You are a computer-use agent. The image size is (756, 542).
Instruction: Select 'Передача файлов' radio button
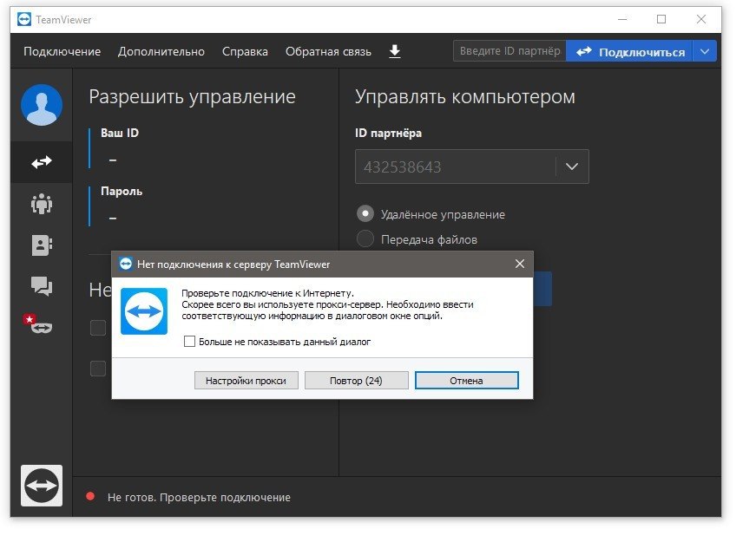[365, 238]
